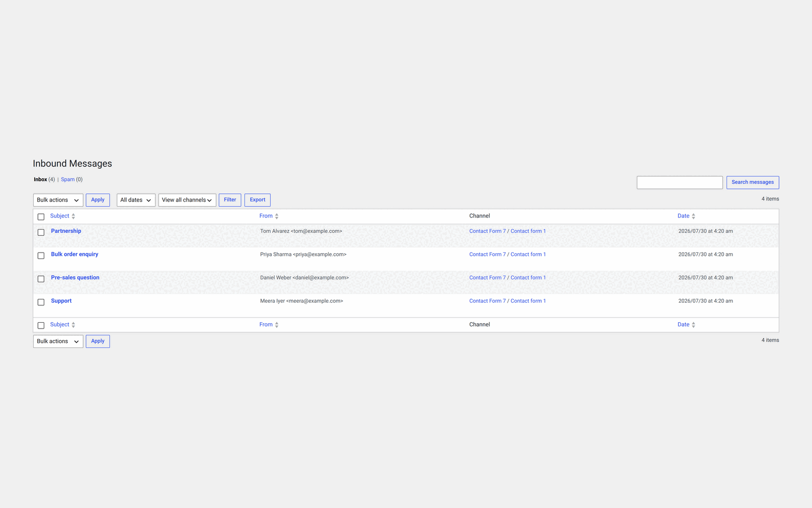
Task: Click the Inbound Messages page heading
Action: 73,164
